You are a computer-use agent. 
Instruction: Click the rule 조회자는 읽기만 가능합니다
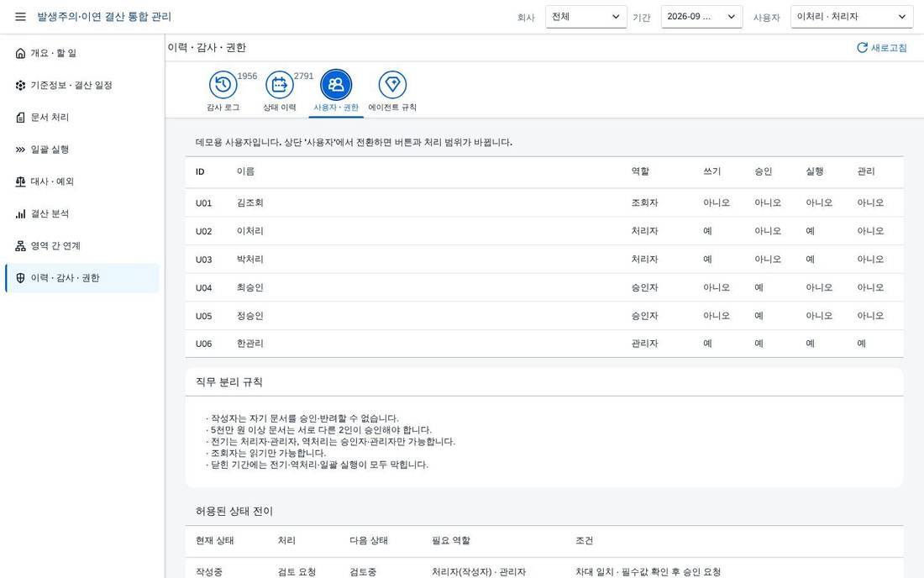click(265, 453)
